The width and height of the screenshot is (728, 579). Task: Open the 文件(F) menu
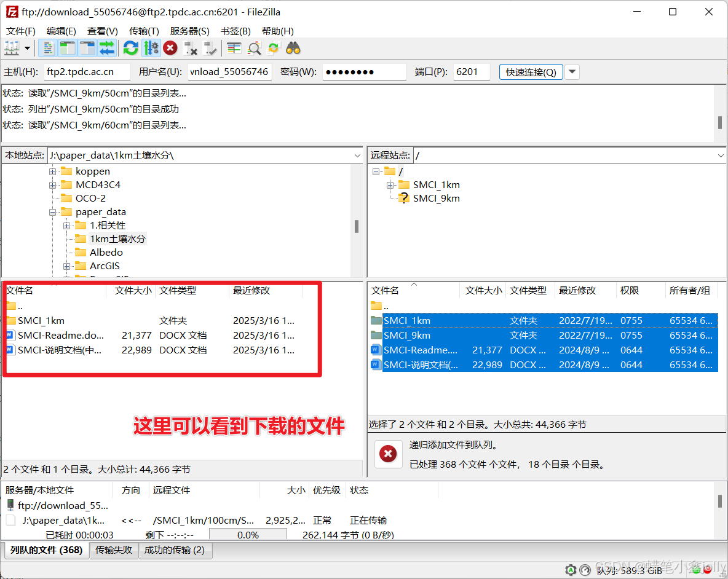(20, 31)
